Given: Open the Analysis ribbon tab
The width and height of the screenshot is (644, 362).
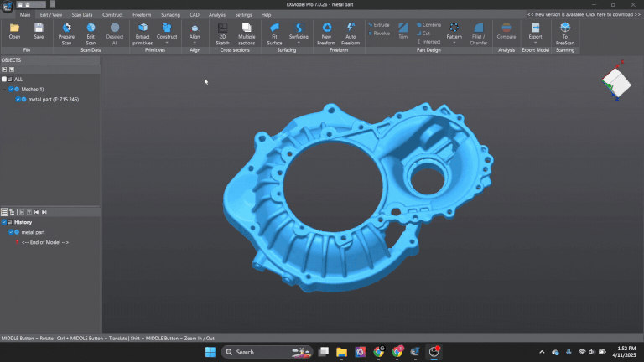Looking at the screenshot, I should pos(216,14).
